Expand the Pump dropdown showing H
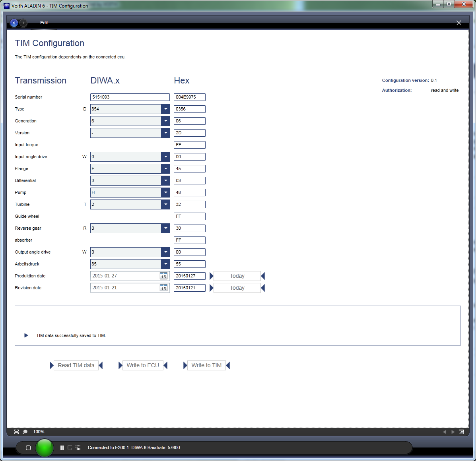This screenshot has width=476, height=461. [165, 193]
